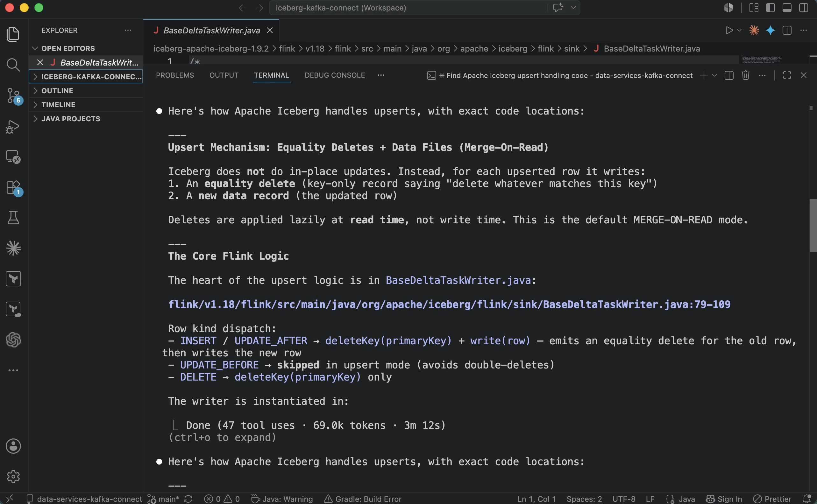Select the BaseDeltaTaskWriter.java editor tab
The image size is (817, 504).
pyautogui.click(x=211, y=30)
